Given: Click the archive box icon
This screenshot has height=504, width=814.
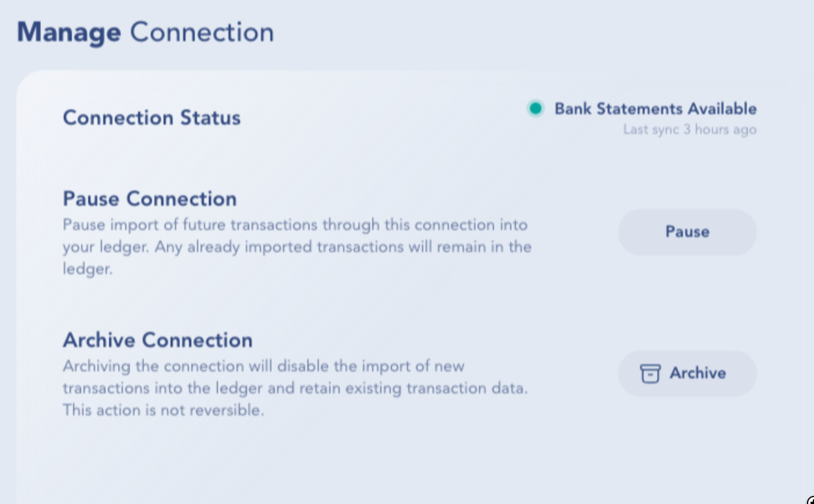Looking at the screenshot, I should (650, 374).
